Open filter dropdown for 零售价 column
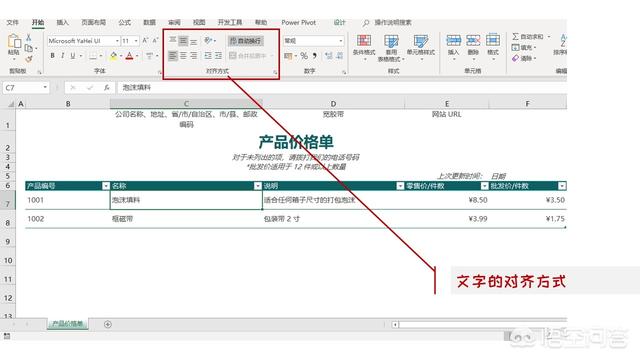640x360 pixels. click(x=484, y=186)
